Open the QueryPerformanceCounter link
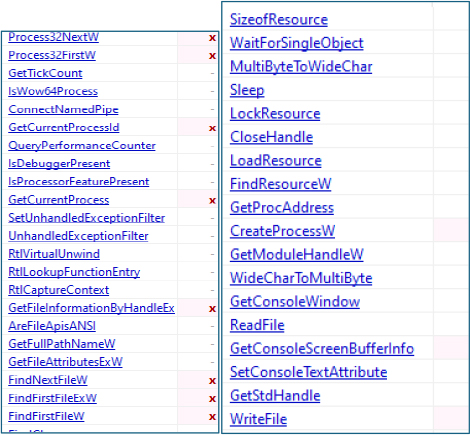 [82, 146]
